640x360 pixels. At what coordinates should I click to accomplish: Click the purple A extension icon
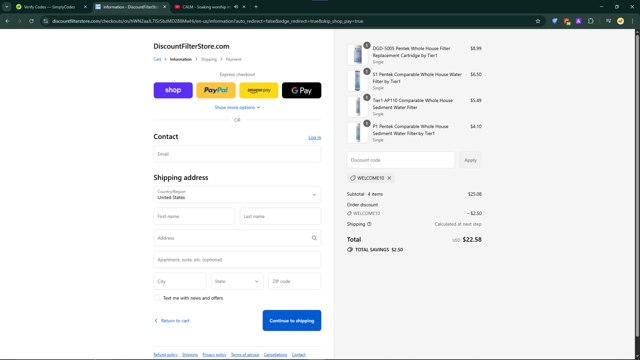[578, 21]
